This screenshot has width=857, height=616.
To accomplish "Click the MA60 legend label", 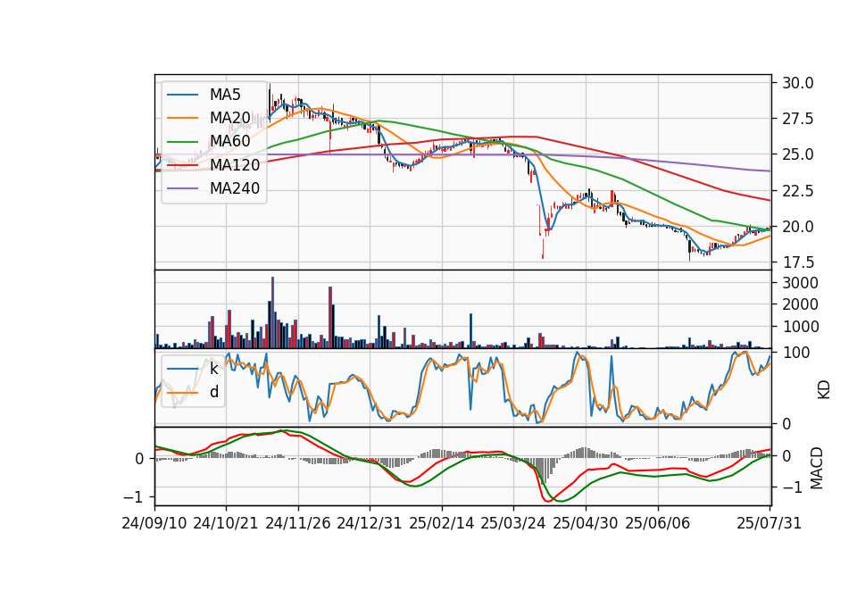I will coord(229,141).
